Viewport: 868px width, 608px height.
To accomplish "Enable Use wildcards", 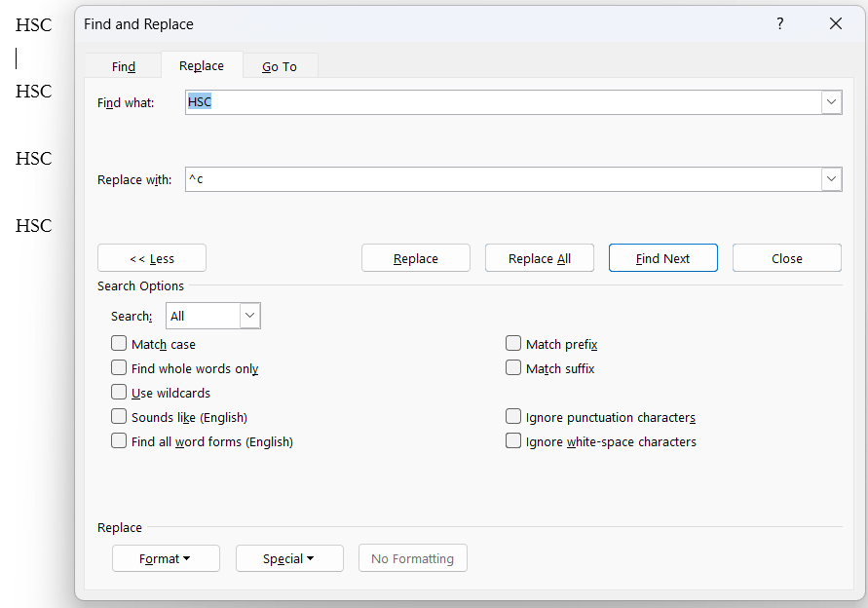I will click(119, 392).
